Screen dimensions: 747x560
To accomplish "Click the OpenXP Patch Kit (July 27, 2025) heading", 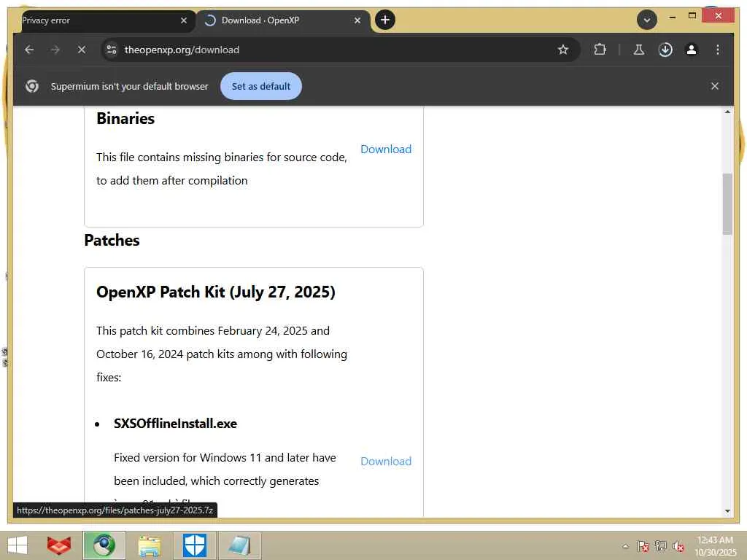I will click(x=216, y=292).
